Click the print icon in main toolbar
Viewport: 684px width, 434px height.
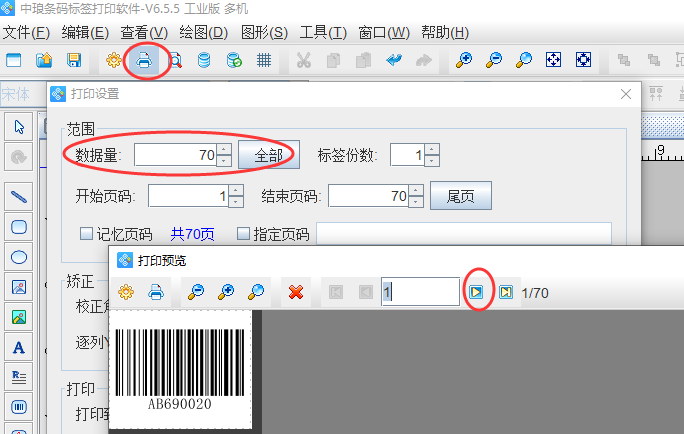point(144,61)
